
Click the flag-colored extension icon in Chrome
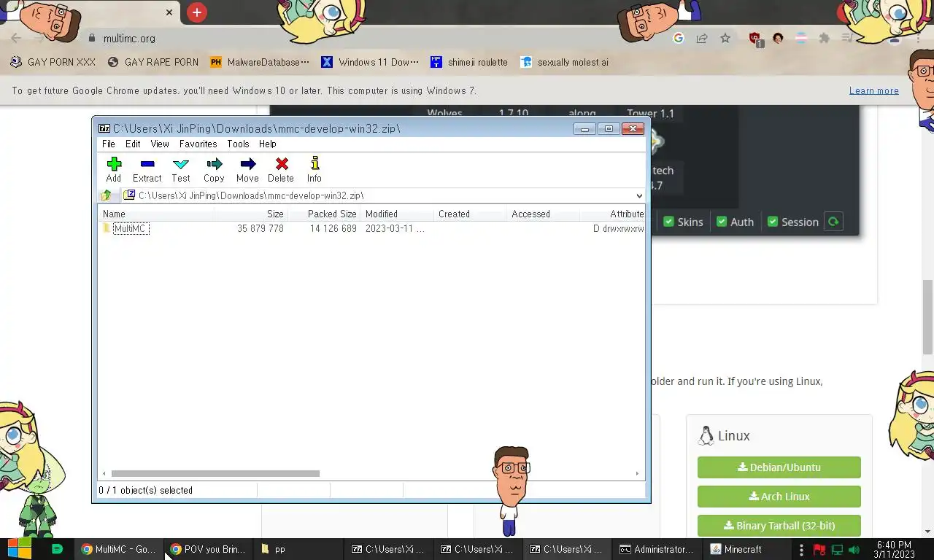click(801, 38)
